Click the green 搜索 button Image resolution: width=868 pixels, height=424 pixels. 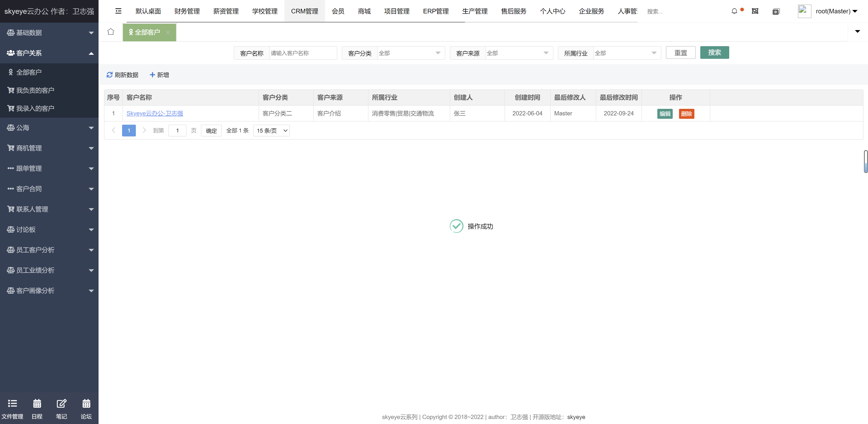coord(714,53)
